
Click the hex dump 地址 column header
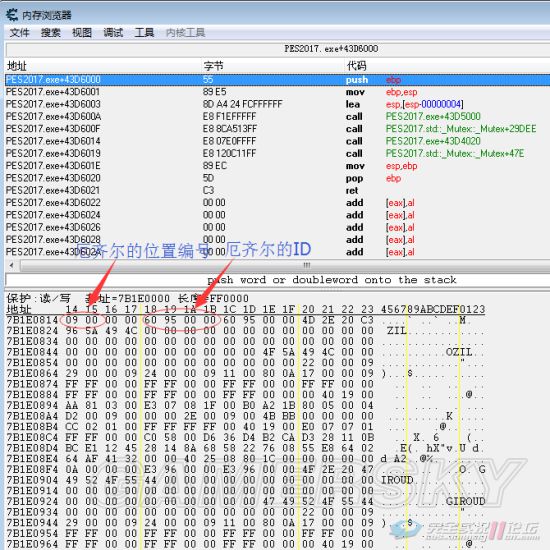pyautogui.click(x=19, y=309)
